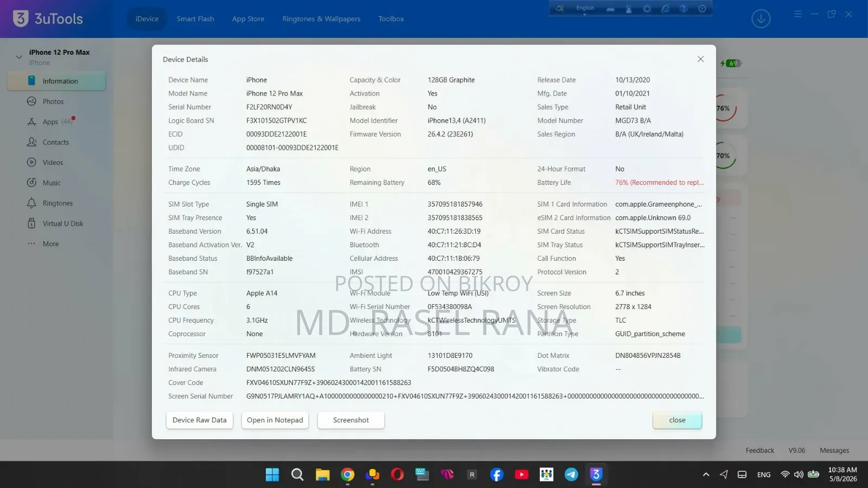The width and height of the screenshot is (868, 488).
Task: Click Screen Resolution value 2778 x 1284
Action: [x=633, y=307]
